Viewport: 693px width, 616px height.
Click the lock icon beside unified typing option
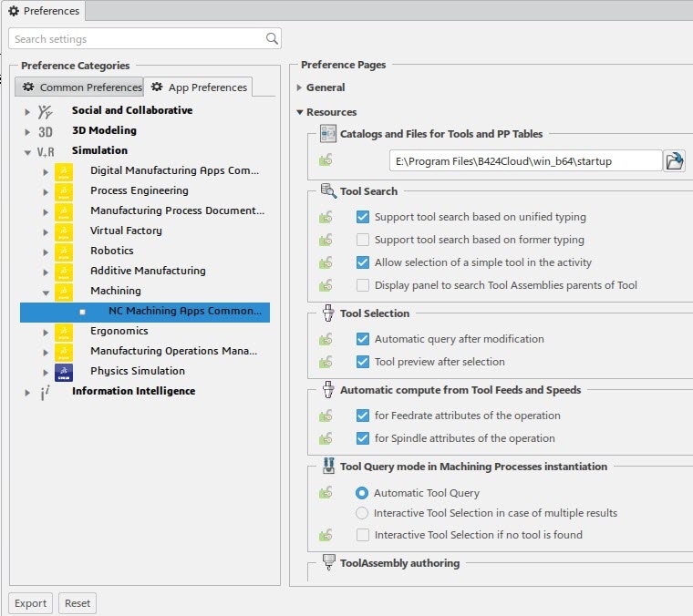pyautogui.click(x=326, y=218)
